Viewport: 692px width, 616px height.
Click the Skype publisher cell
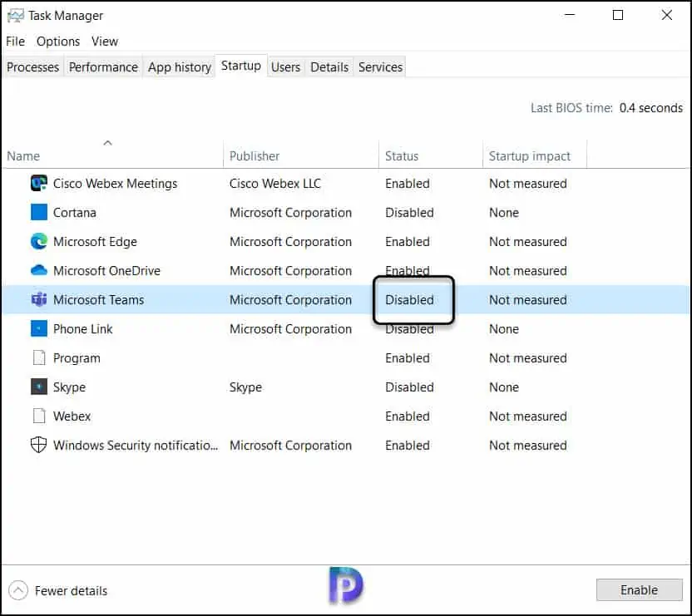tap(245, 387)
